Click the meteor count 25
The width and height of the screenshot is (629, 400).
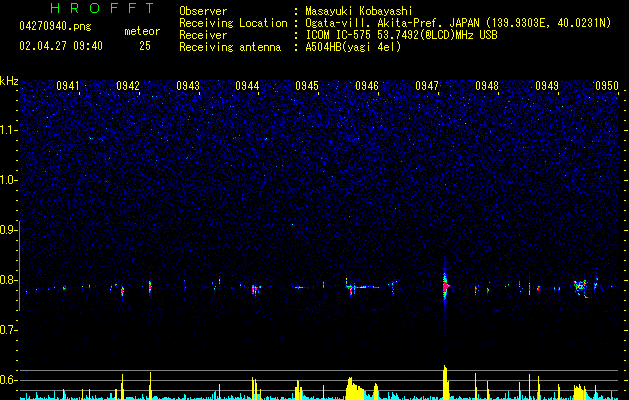(x=145, y=46)
